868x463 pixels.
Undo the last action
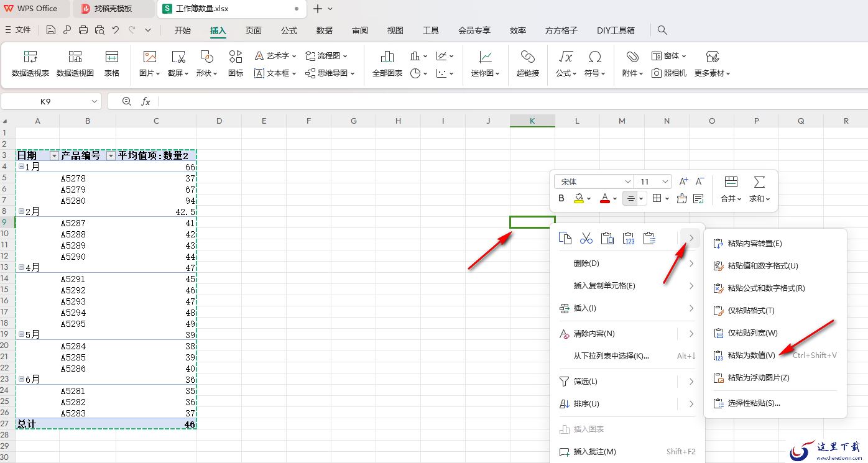(116, 30)
